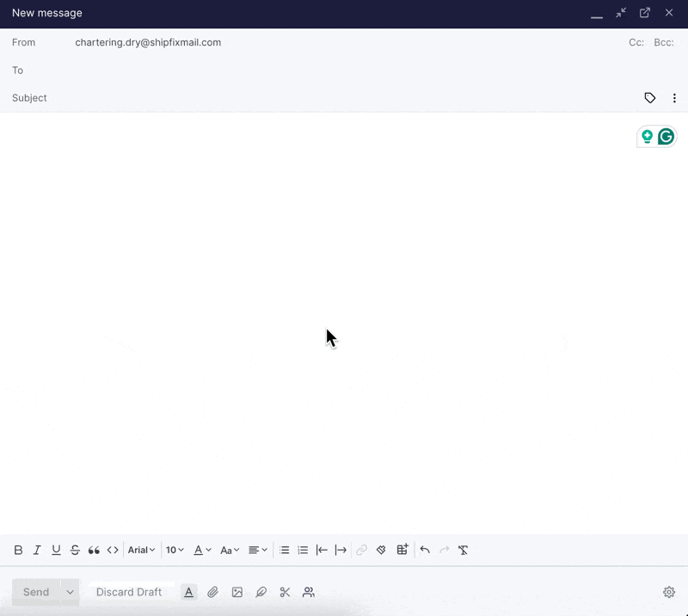Image resolution: width=688 pixels, height=616 pixels.
Task: Expand the Send button dropdown arrow
Action: pyautogui.click(x=70, y=592)
